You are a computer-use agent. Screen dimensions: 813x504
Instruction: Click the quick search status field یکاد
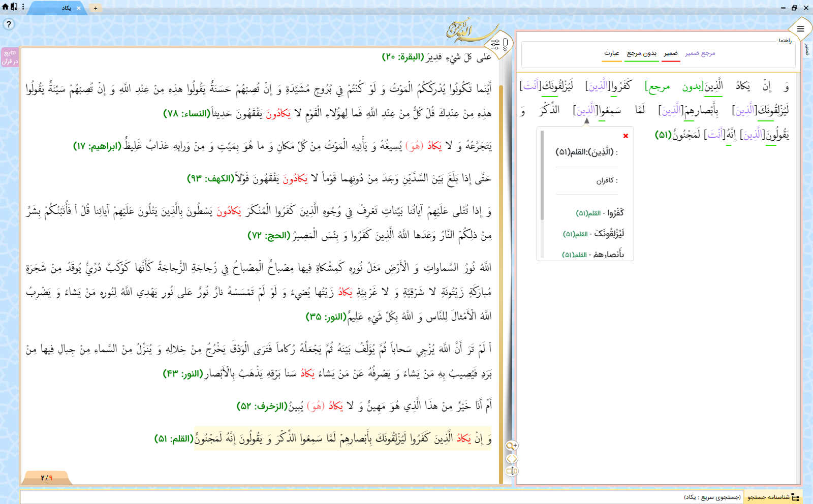[382, 497]
